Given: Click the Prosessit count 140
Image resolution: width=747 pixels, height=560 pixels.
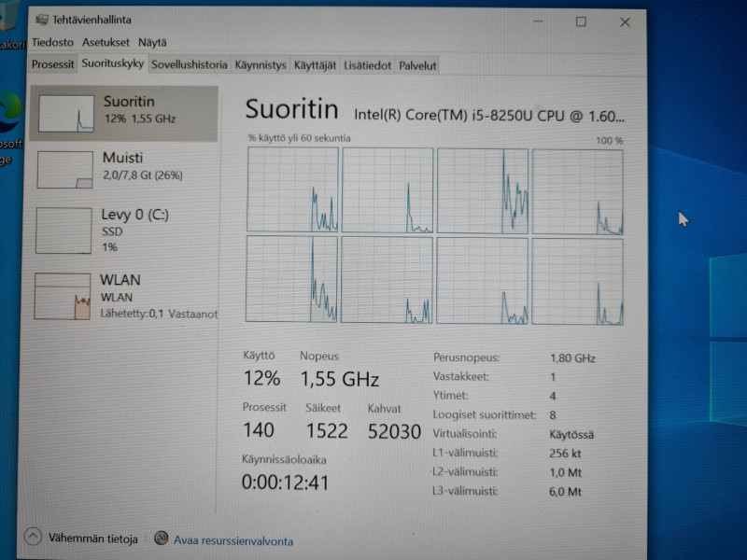Looking at the screenshot, I should [259, 430].
